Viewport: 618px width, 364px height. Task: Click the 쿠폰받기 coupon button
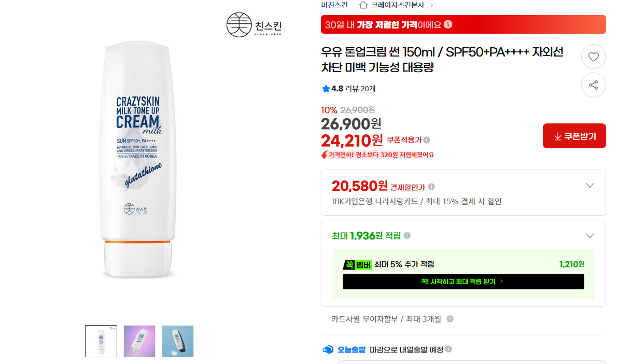pos(574,136)
